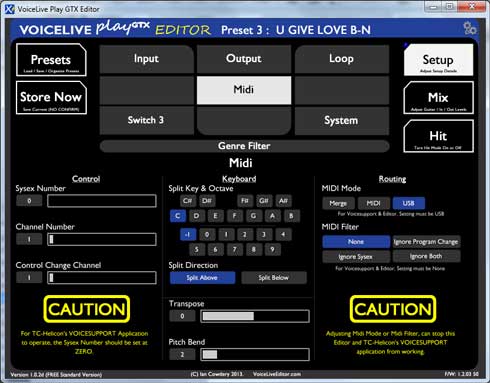490x383 pixels.
Task: Adjust the Transpose slider
Action: point(255,316)
